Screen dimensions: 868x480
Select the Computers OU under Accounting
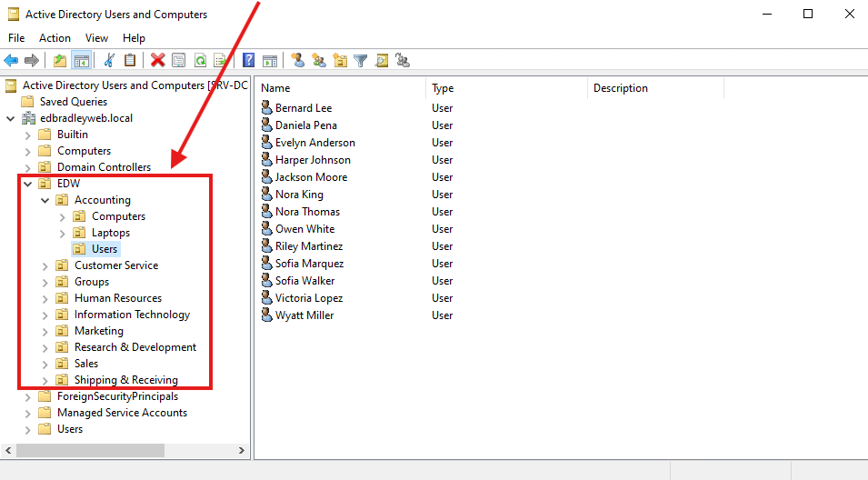click(118, 216)
